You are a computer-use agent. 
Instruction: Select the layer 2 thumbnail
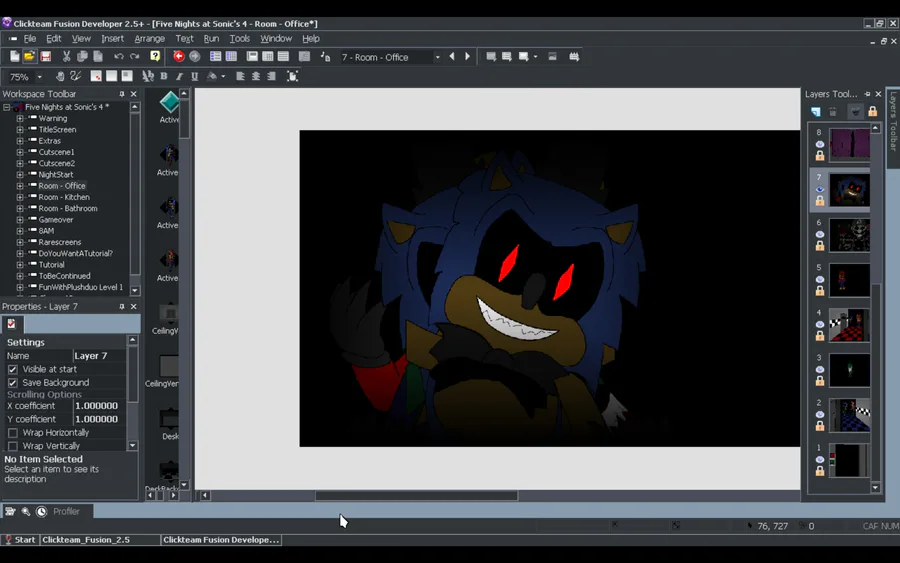[x=849, y=415]
